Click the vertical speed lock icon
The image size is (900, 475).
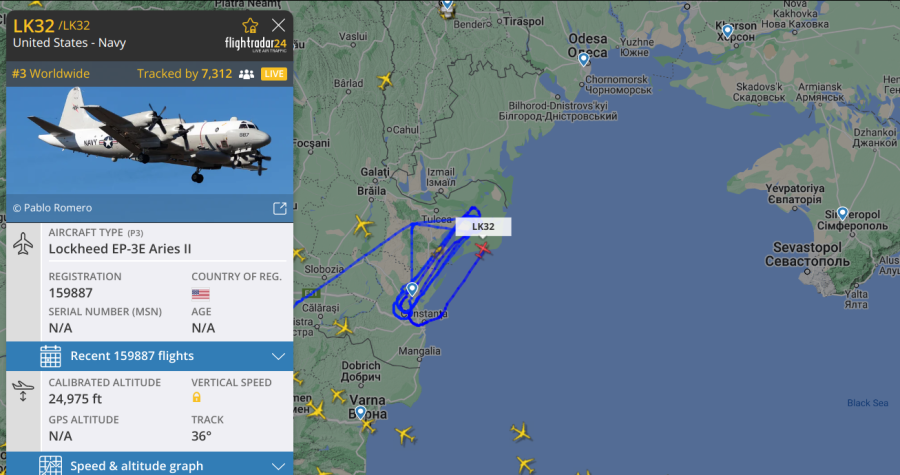click(x=196, y=398)
